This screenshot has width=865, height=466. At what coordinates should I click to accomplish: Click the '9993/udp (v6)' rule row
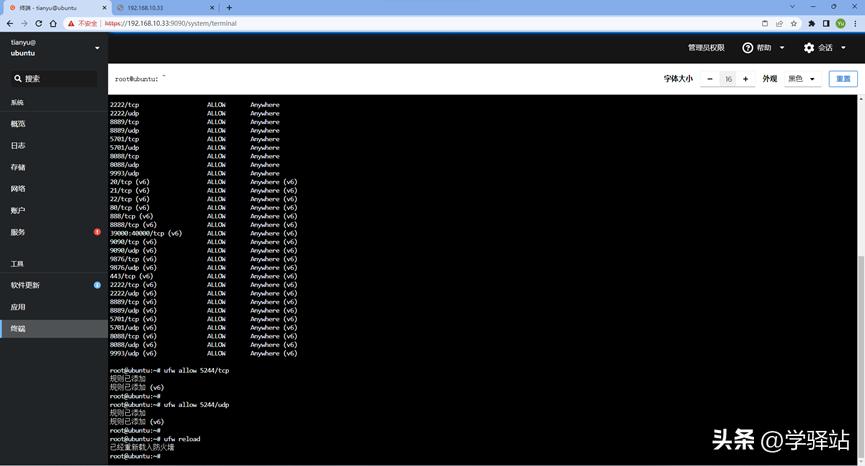[x=204, y=353]
